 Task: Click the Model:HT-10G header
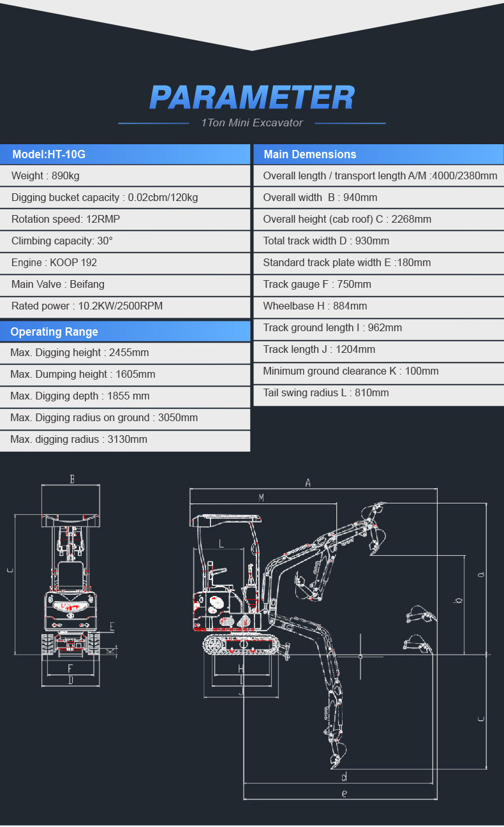[125, 154]
